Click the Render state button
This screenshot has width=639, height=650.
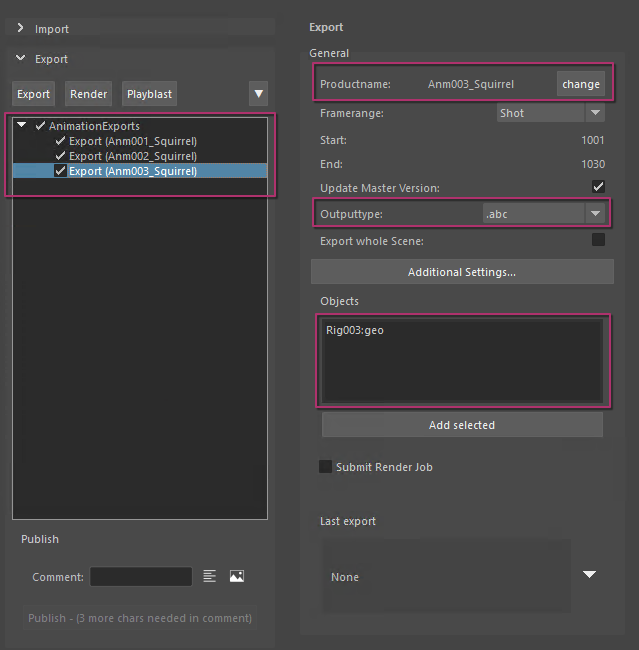tap(88, 94)
